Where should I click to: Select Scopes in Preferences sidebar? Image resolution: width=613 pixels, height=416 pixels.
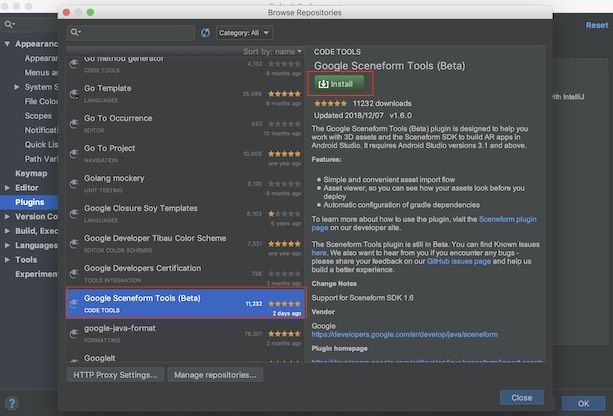click(x=38, y=116)
